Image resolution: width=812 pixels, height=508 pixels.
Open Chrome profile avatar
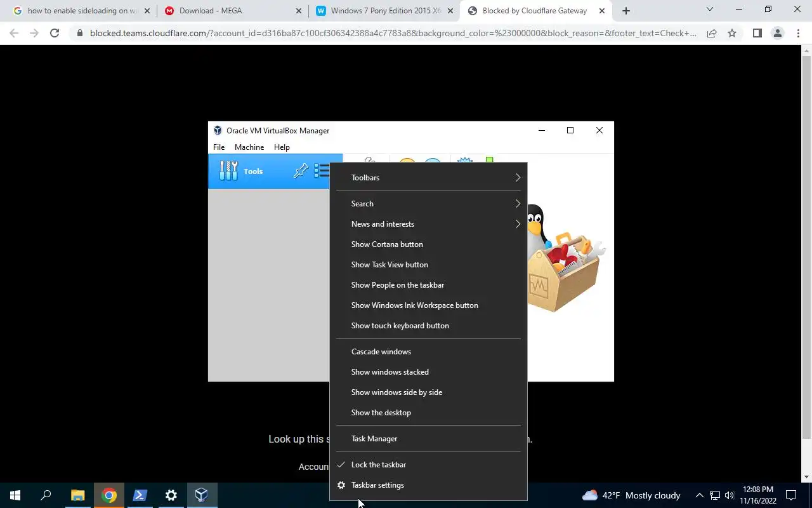(x=778, y=33)
